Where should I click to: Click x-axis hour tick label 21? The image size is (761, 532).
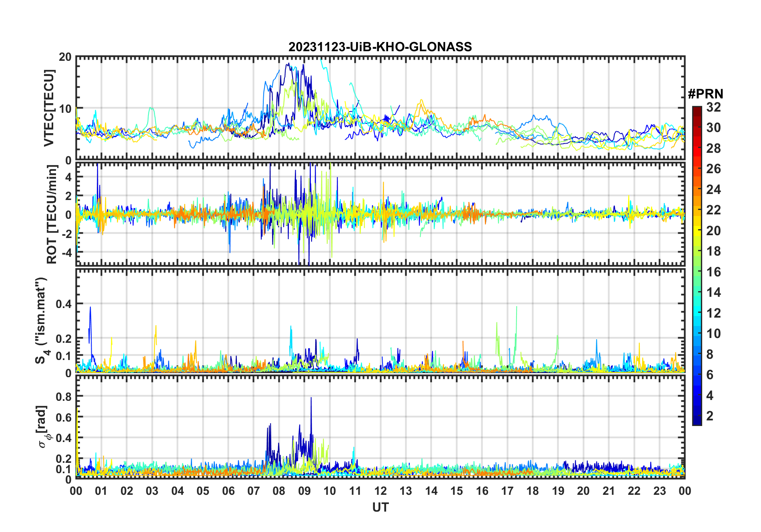point(609,491)
